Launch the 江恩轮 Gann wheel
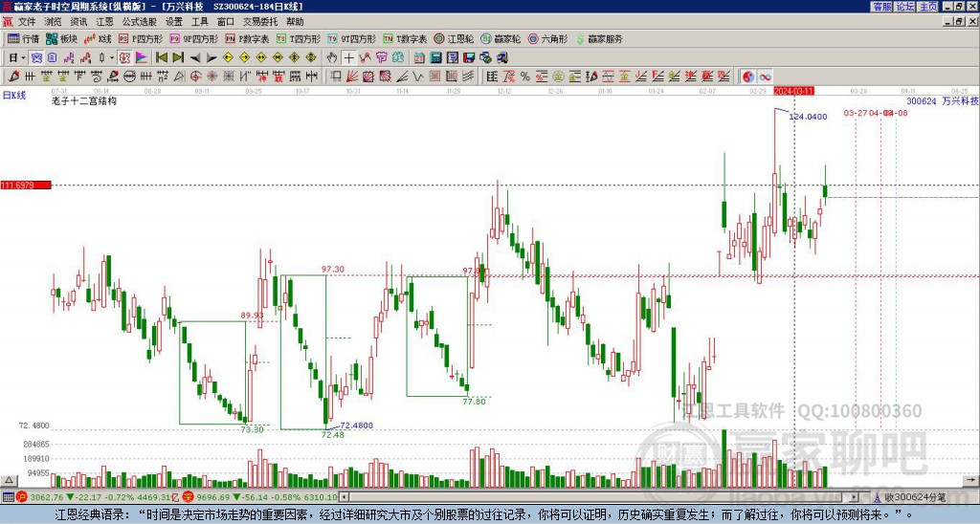The width and height of the screenshot is (980, 524). 454,38
